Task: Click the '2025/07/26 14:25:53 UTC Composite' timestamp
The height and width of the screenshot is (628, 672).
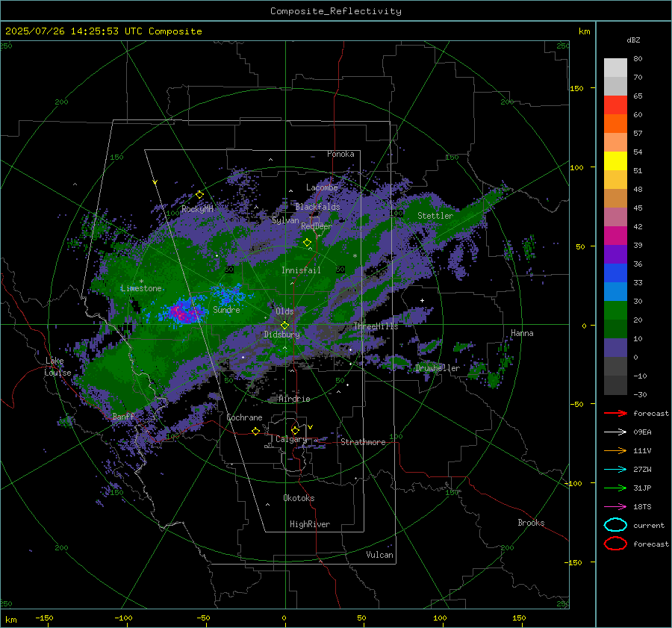Action: click(104, 31)
